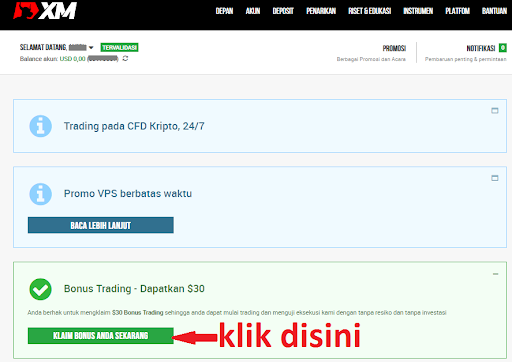This screenshot has width=512, height=362.
Task: Open the BANTUAN menu
Action: point(494,11)
